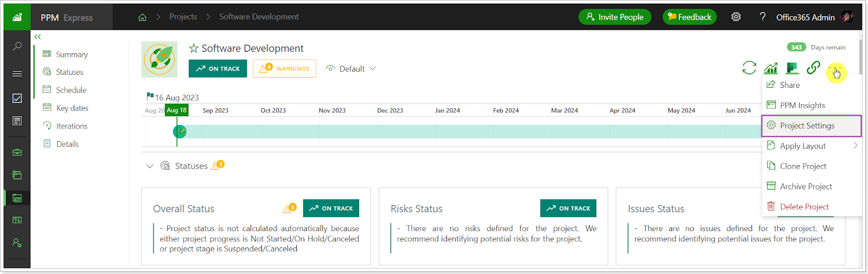Go to Key dates section in side nav

coord(72,108)
